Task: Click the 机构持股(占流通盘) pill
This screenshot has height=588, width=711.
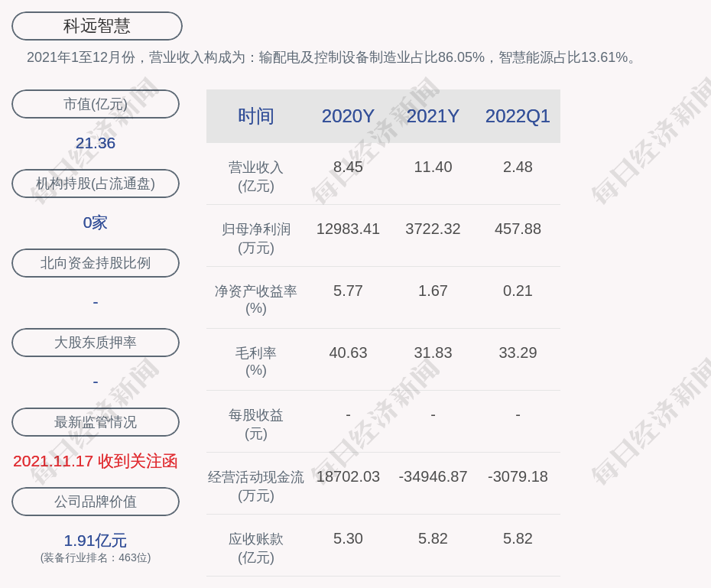Action: click(96, 184)
